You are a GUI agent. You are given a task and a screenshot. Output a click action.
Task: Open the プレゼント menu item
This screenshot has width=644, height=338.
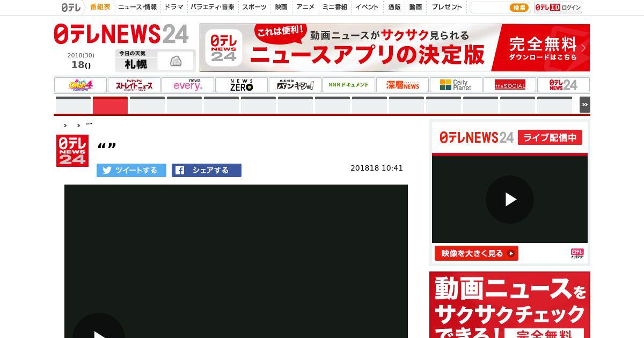click(x=447, y=7)
